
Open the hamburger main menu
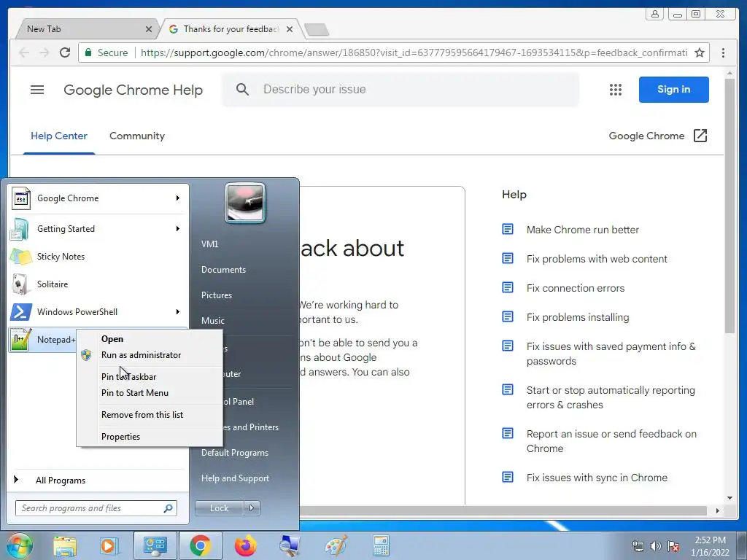[37, 90]
